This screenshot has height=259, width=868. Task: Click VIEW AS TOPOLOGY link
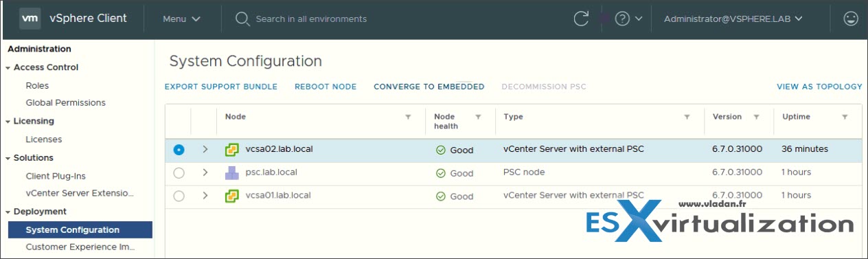coord(819,87)
